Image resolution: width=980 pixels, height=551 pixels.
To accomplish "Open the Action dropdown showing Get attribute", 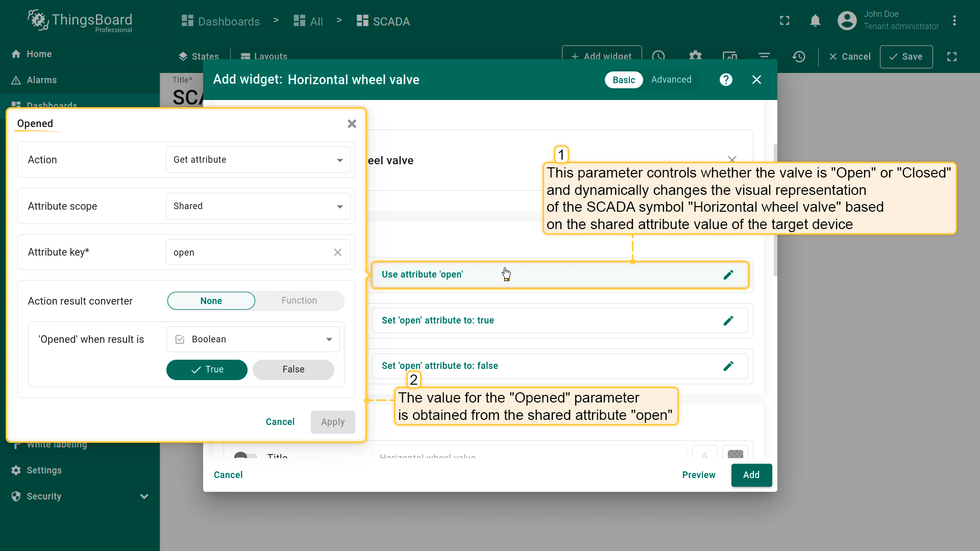I will (258, 160).
